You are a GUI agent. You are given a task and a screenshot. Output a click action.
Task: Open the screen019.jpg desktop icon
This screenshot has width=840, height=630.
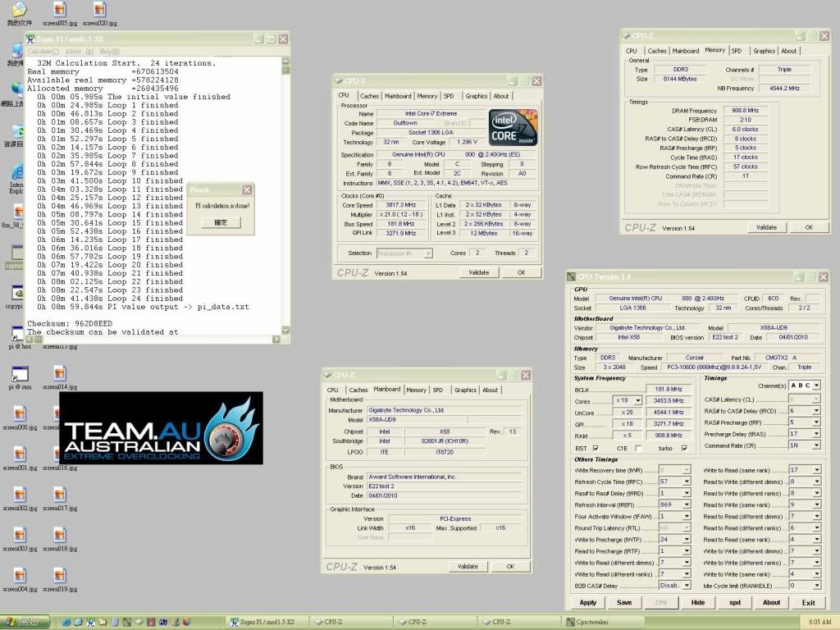(60, 579)
